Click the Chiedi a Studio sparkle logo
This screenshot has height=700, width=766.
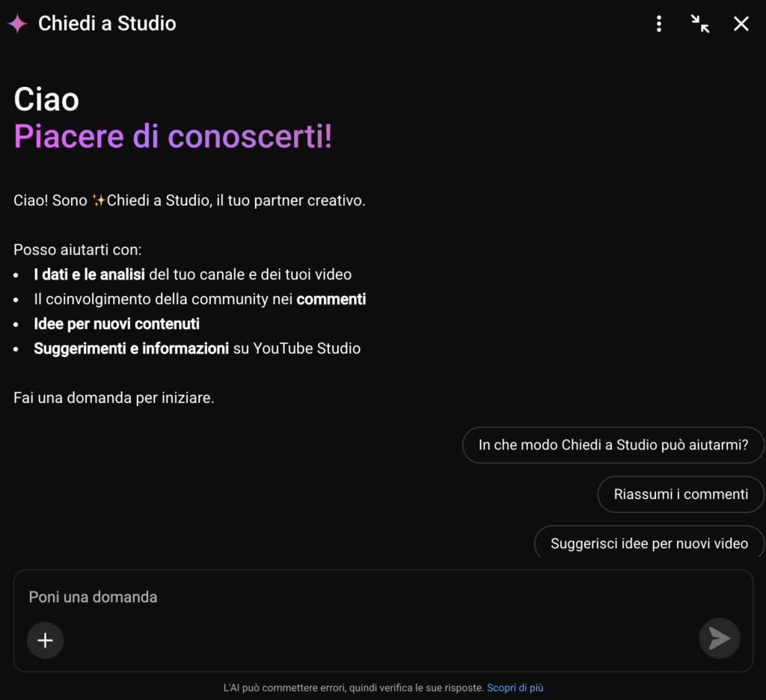[x=17, y=24]
